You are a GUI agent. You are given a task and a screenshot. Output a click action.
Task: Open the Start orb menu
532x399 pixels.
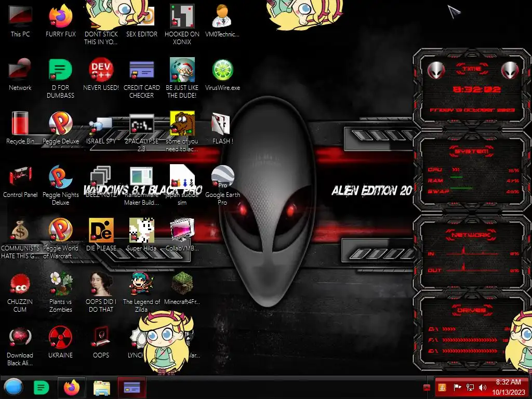click(x=14, y=387)
